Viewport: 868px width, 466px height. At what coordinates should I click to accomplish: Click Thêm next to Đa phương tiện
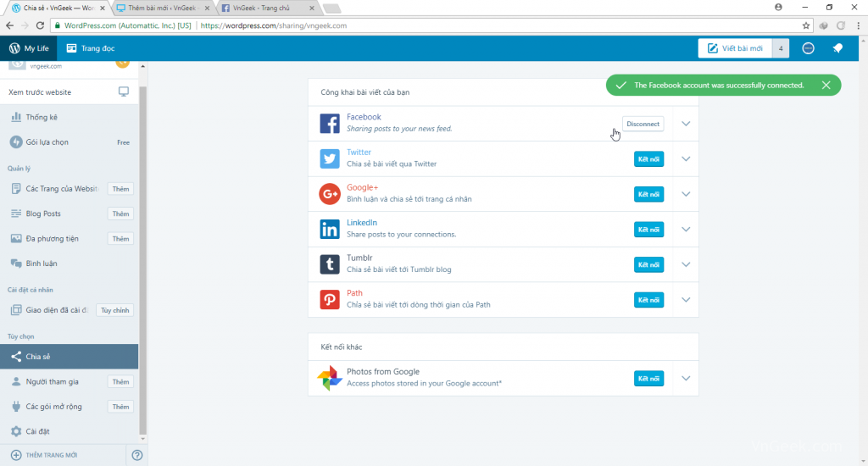click(x=120, y=239)
